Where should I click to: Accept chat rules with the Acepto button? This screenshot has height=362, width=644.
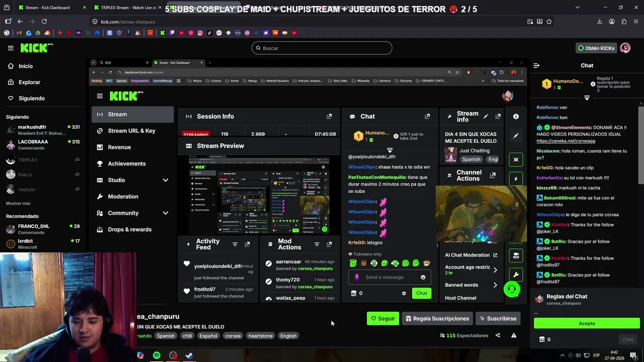(587, 323)
